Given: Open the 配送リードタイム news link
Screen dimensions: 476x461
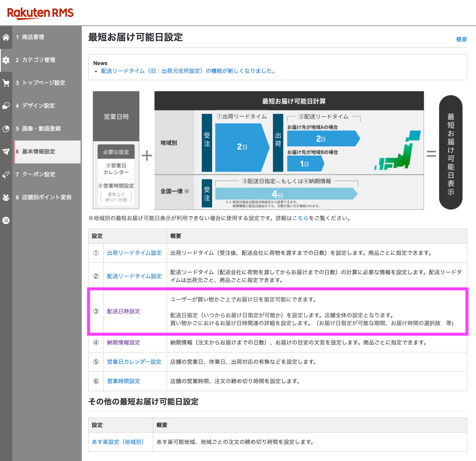Looking at the screenshot, I should tap(188, 71).
